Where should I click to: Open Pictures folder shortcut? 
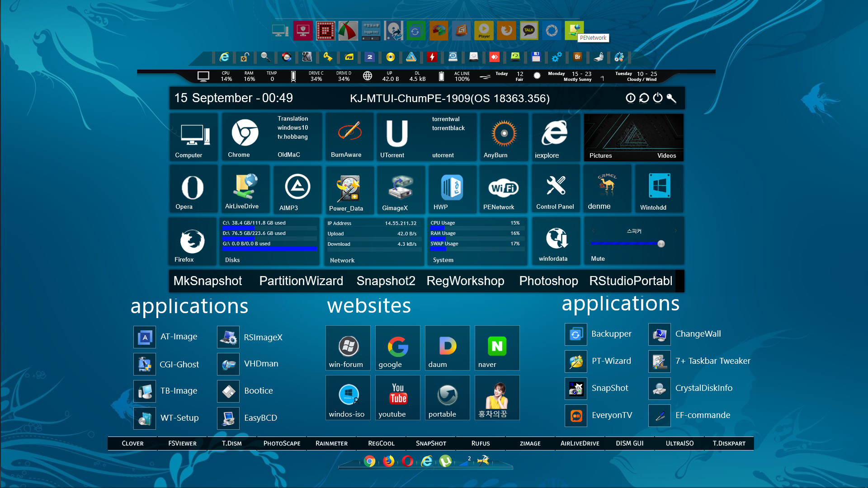point(600,155)
